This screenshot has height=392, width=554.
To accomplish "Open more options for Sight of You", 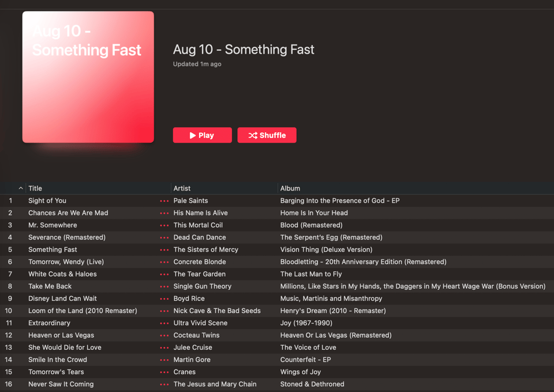I will click(164, 201).
